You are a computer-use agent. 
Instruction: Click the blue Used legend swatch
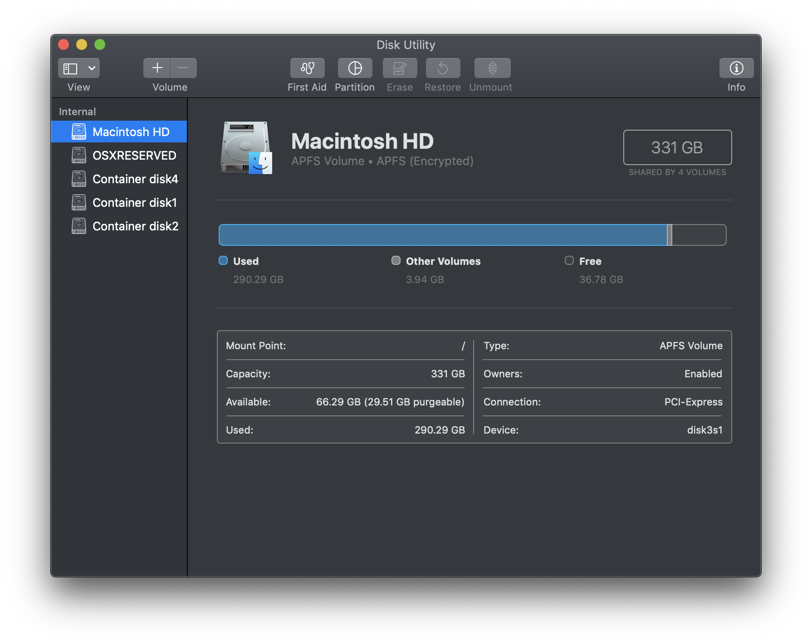coord(223,260)
